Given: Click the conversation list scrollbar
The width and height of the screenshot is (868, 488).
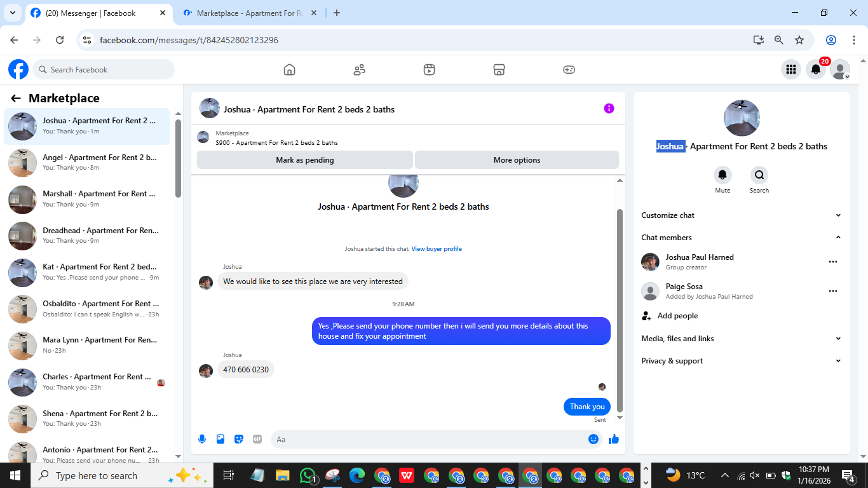Looking at the screenshot, I should tap(179, 159).
